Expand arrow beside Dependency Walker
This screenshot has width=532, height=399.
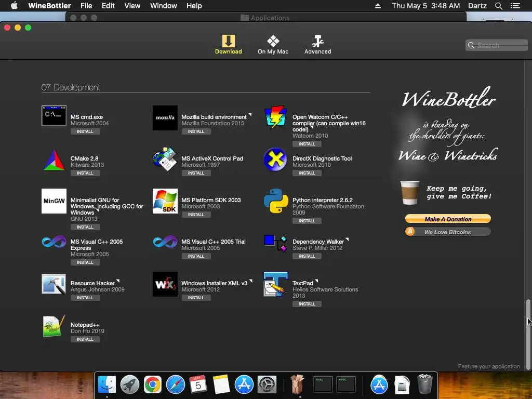coord(347,240)
